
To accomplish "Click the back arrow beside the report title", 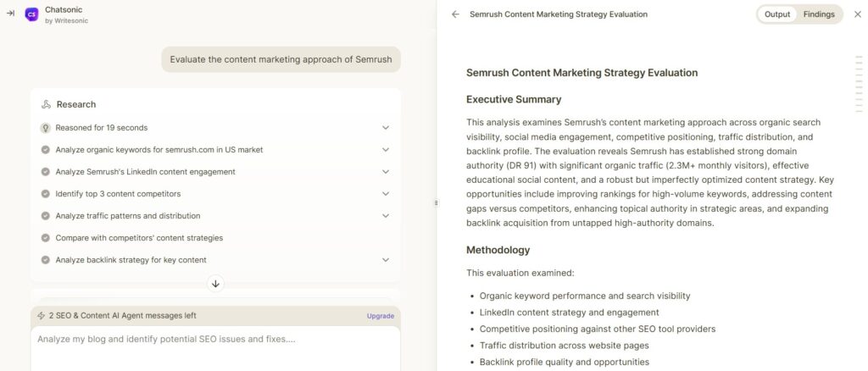I will 455,14.
